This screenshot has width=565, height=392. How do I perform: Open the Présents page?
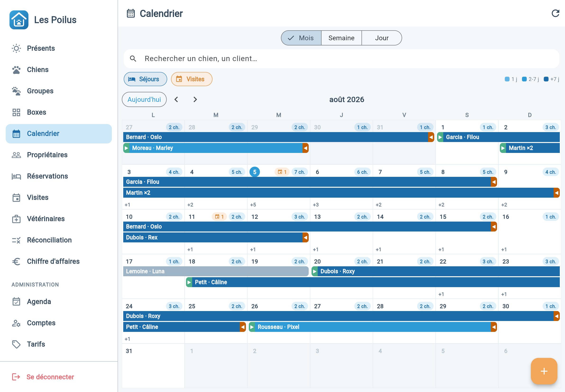point(59,48)
